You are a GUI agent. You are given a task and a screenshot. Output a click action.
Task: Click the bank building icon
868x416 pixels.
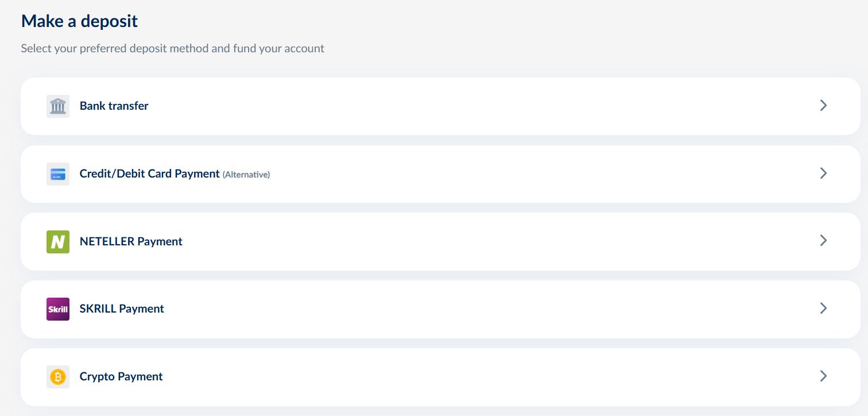point(58,106)
